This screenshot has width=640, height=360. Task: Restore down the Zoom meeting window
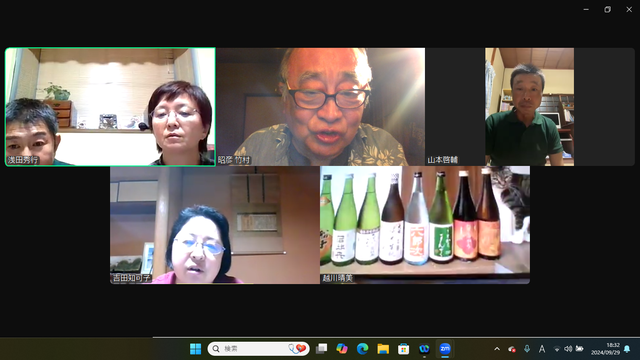click(607, 9)
